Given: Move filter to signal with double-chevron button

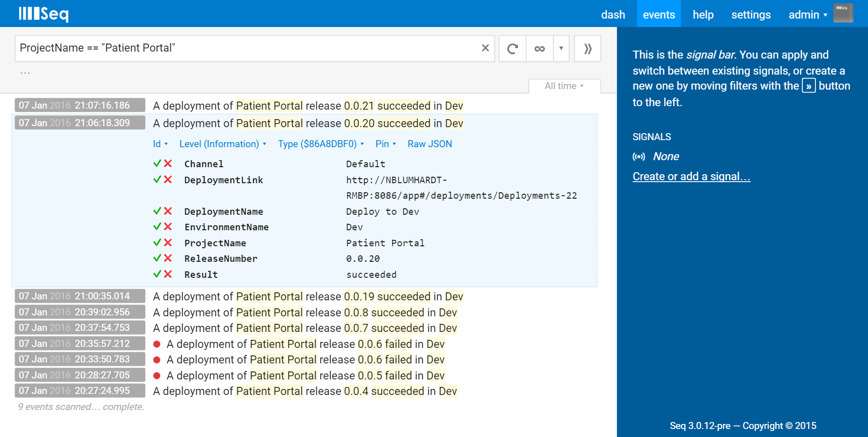Looking at the screenshot, I should tap(588, 49).
